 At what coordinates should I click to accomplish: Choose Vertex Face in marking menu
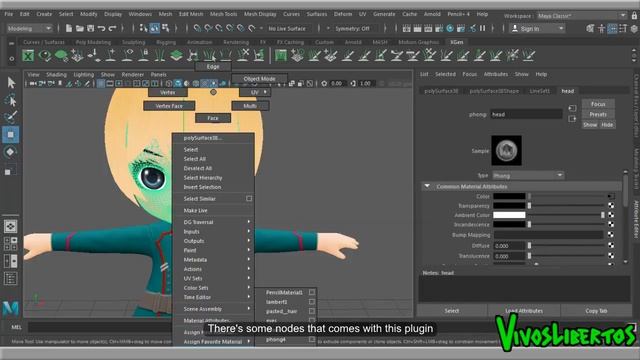[169, 106]
